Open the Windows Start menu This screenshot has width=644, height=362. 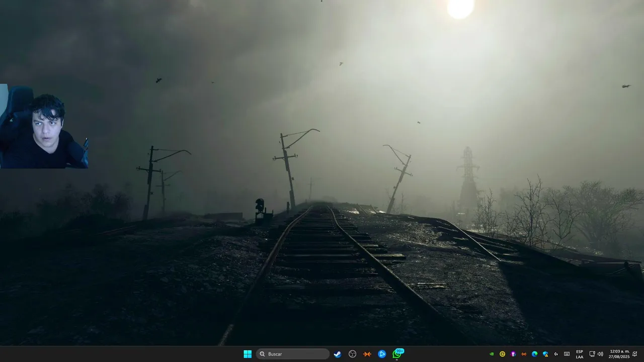(248, 354)
